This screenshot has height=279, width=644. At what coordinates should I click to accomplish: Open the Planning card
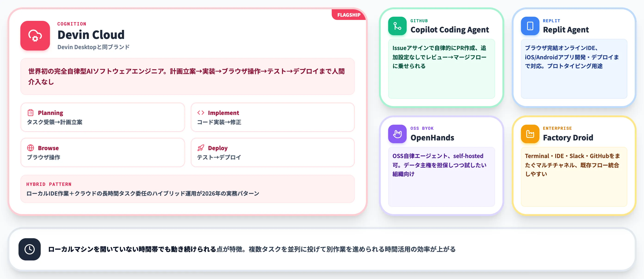tap(102, 117)
